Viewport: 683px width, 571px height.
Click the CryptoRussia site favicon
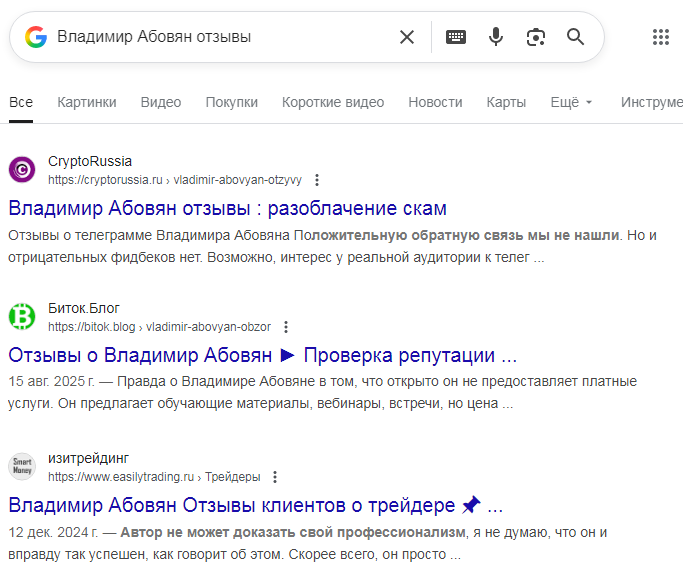pos(22,170)
